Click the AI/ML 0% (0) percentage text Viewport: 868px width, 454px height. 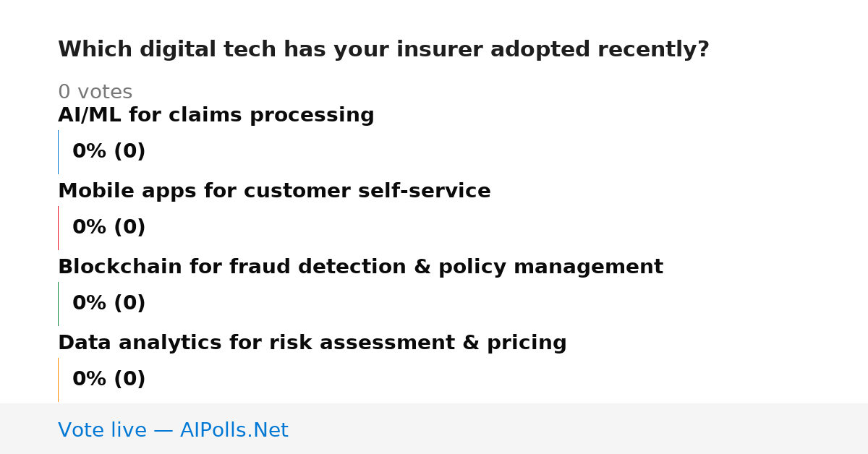tap(109, 152)
